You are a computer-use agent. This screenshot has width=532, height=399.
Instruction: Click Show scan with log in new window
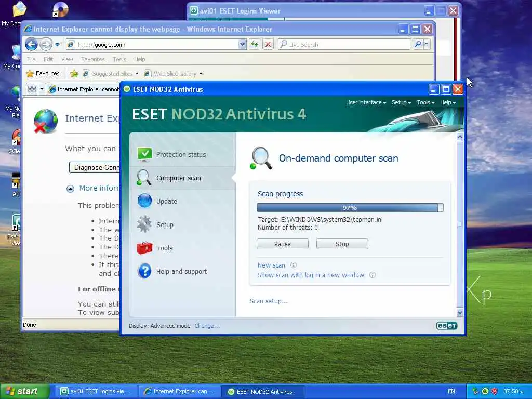(311, 275)
